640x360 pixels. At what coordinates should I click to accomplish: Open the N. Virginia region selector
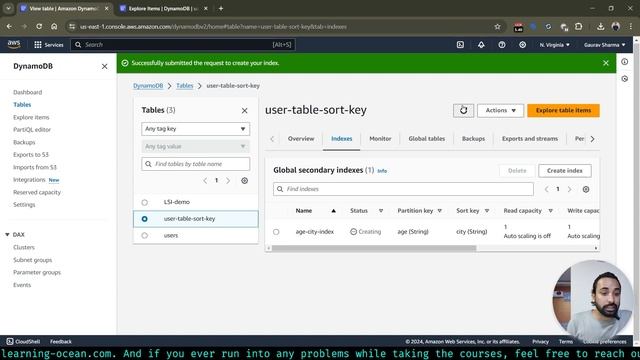point(554,45)
